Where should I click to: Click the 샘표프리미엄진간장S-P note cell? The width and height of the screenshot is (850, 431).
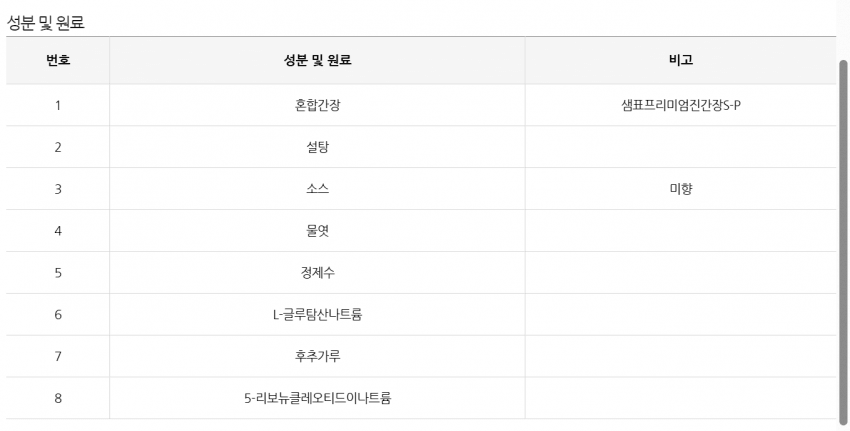(x=680, y=105)
